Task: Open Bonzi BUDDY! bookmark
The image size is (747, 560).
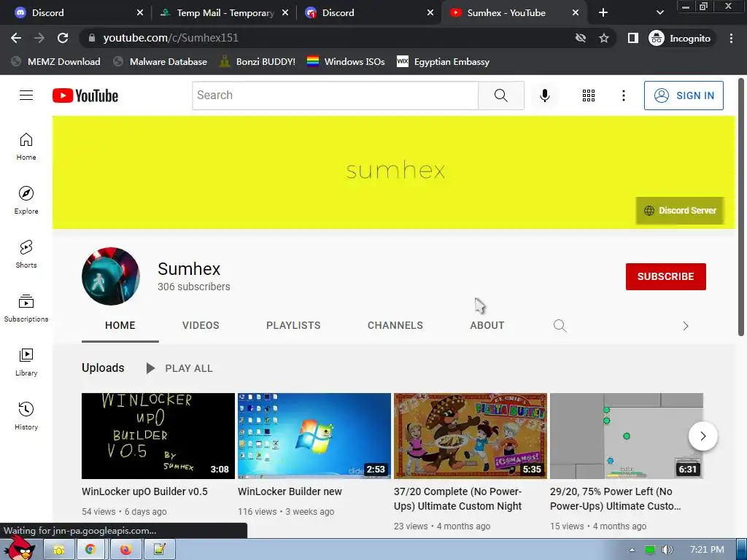Action: click(x=258, y=62)
